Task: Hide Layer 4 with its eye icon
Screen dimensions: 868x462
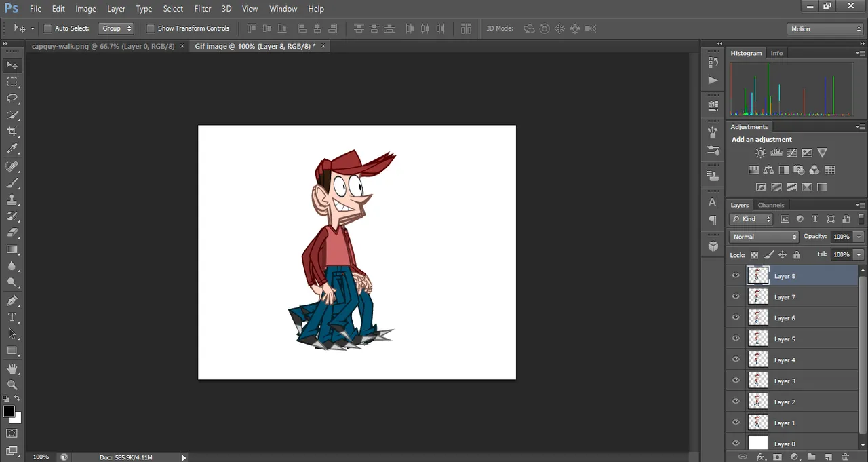Action: tap(736, 360)
